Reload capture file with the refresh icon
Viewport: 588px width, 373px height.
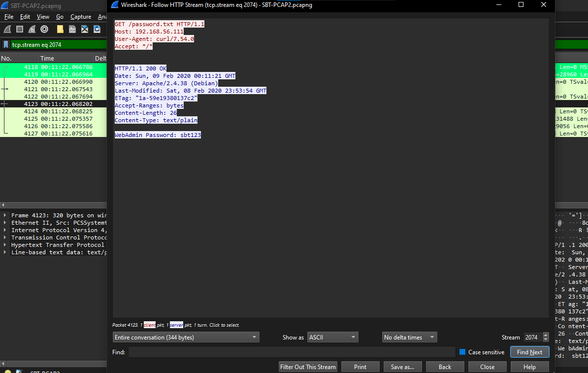click(97, 29)
